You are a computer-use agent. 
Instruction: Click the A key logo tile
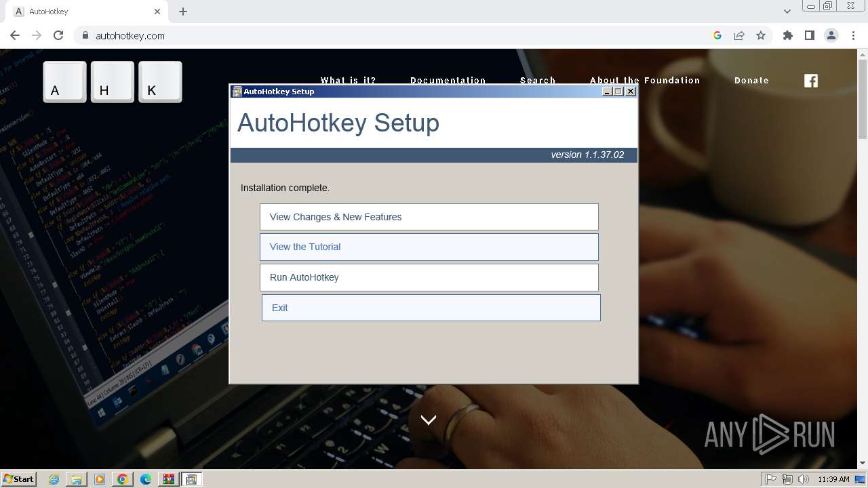(x=65, y=82)
